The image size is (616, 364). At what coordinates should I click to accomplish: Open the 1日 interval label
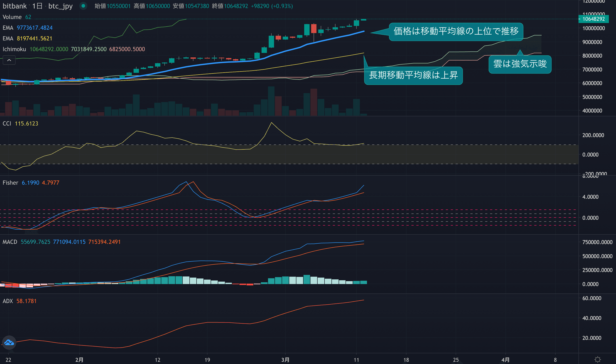[37, 6]
